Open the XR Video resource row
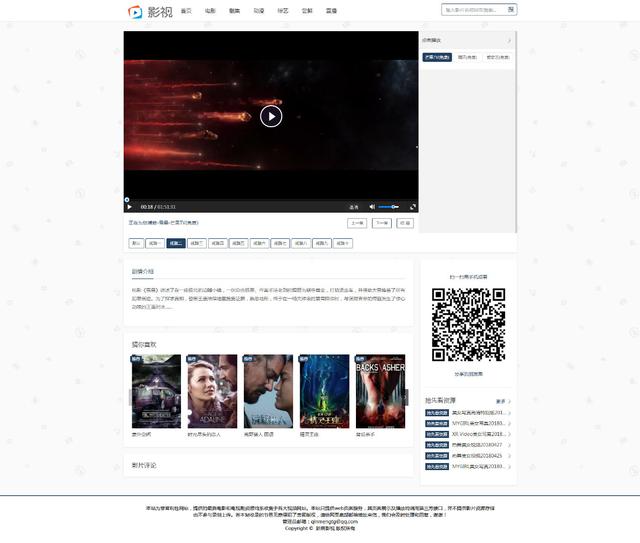The height and width of the screenshot is (543, 640). click(468, 434)
